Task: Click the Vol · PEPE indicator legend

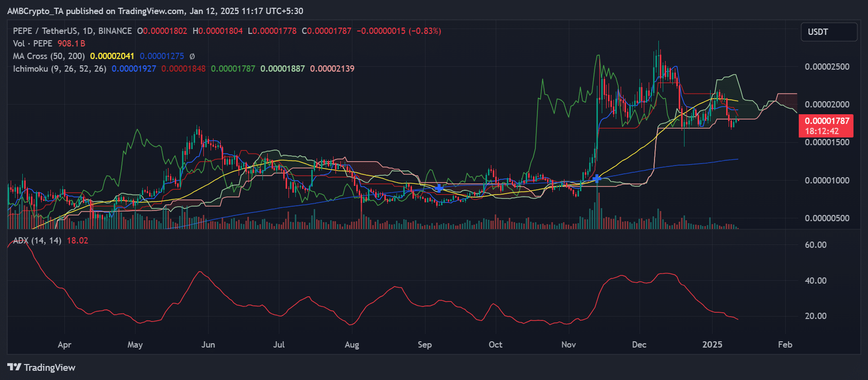Action: tap(32, 44)
